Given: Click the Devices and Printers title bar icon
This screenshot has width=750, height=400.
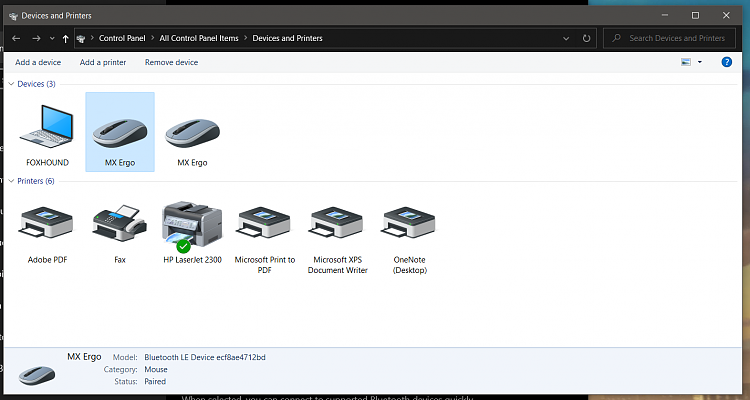Looking at the screenshot, I should (x=13, y=16).
